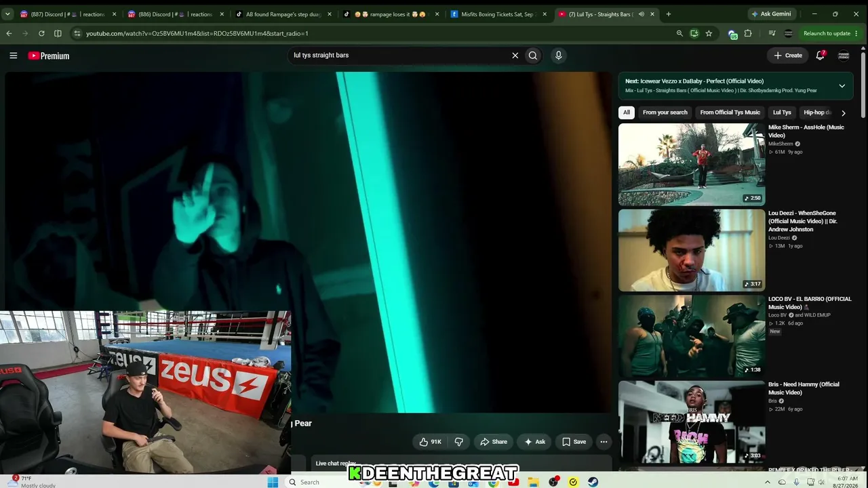
Task: Dislike the Straights Bars video
Action: click(459, 442)
